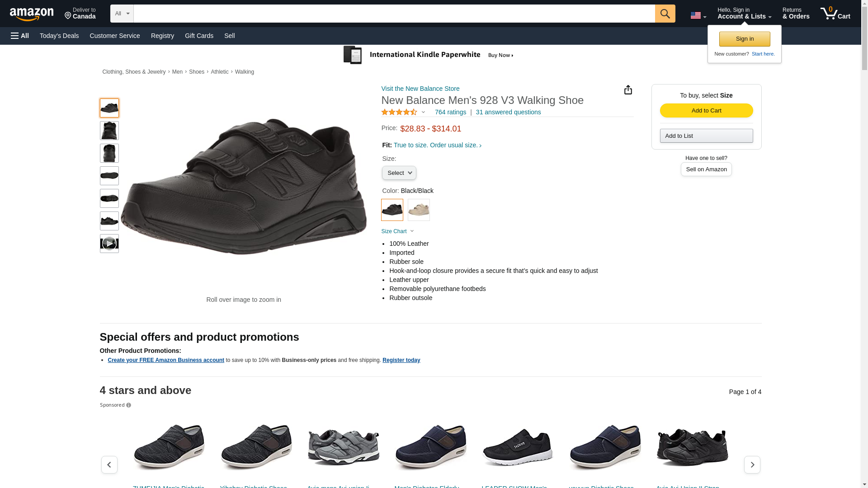Select the Black/Black color swatch
The width and height of the screenshot is (868, 488).
(x=392, y=210)
